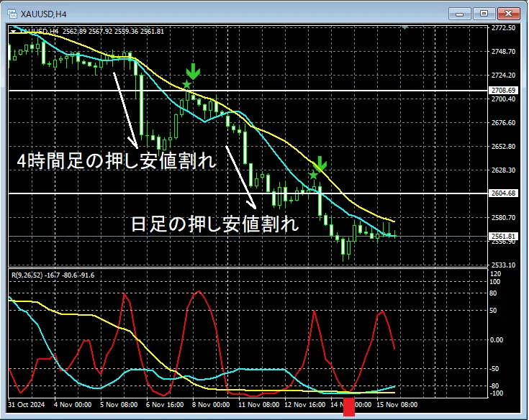
Task: Click the 2652.80 price scale value
Action: [503, 146]
